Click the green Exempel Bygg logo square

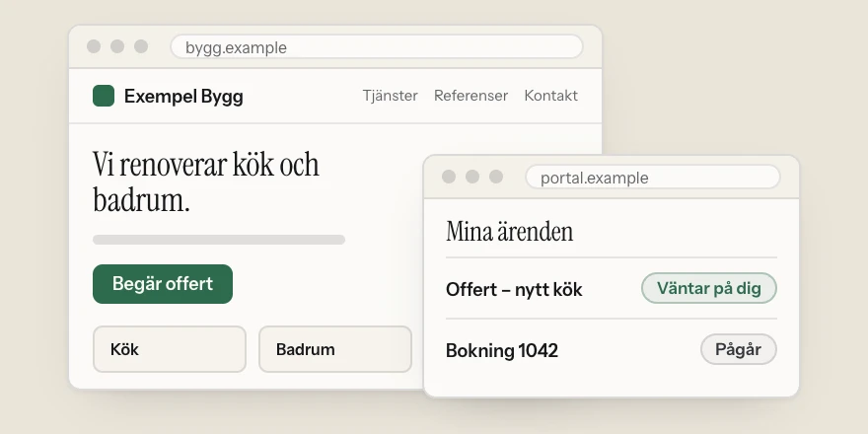(x=104, y=96)
